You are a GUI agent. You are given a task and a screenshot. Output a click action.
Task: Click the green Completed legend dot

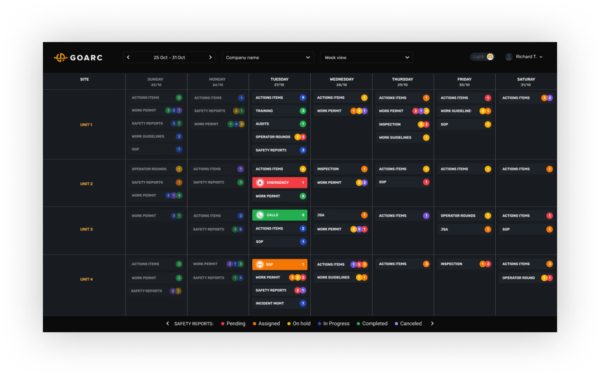(x=358, y=324)
